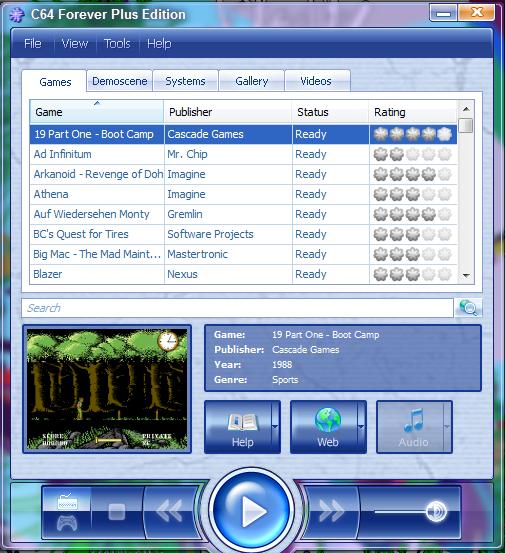The image size is (505, 553).
Task: Open the Web globe button
Action: click(x=324, y=427)
